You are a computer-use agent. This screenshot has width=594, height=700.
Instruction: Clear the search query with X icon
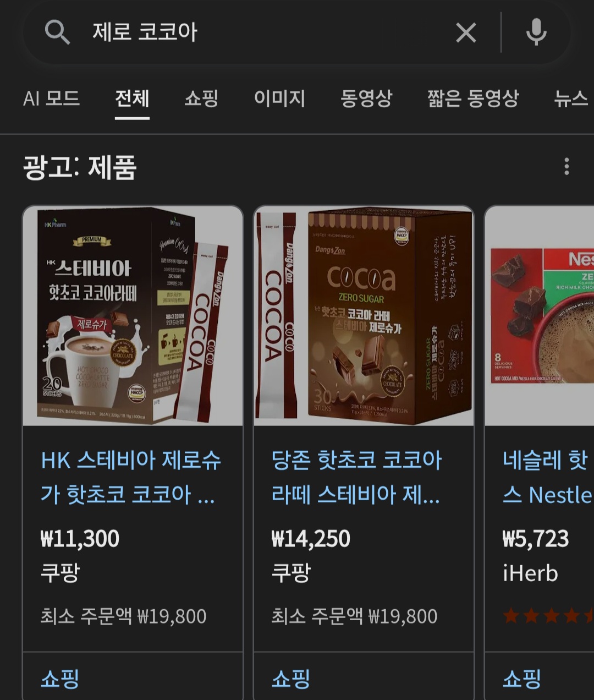(x=466, y=33)
